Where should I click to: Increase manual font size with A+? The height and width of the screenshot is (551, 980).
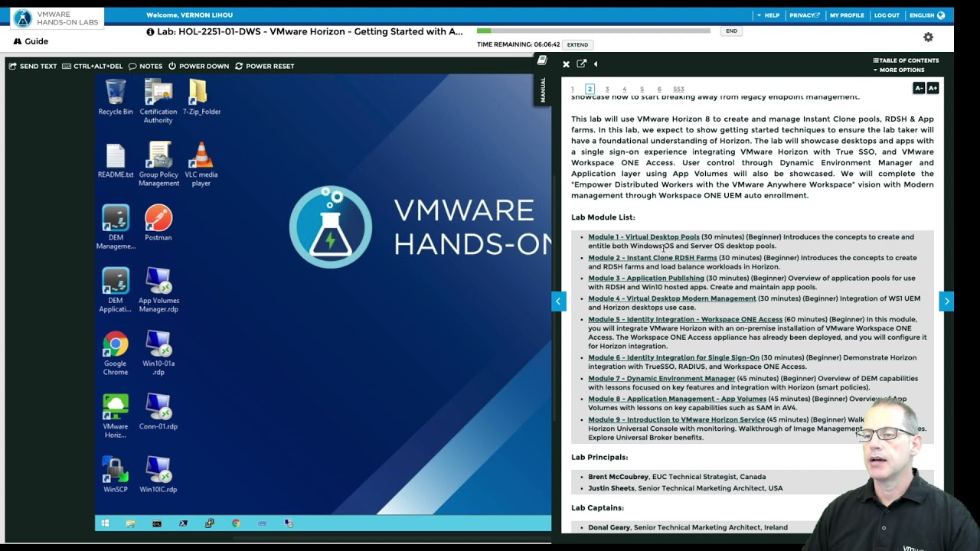pos(933,88)
